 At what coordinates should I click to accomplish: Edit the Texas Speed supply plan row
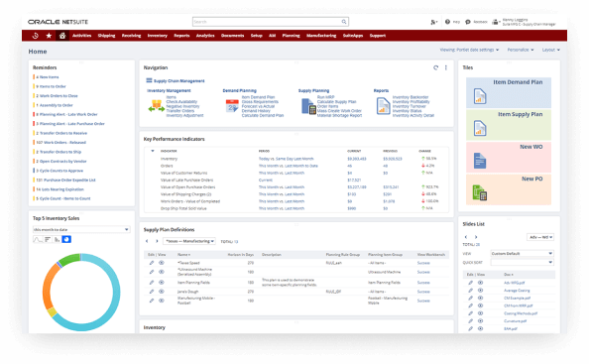click(152, 263)
